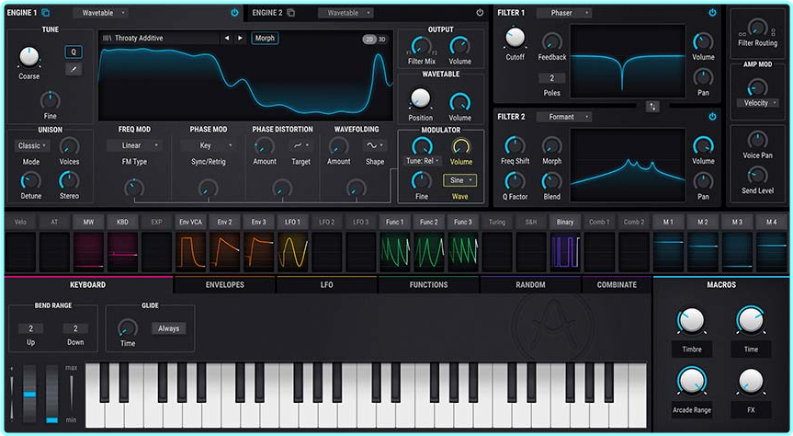Click the Unison Stereo knob

click(69, 181)
